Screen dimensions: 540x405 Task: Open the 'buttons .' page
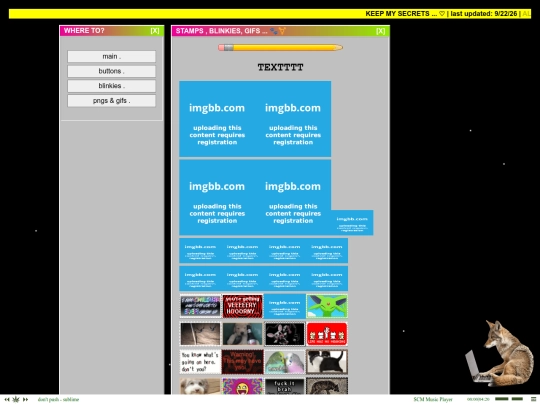(x=112, y=71)
